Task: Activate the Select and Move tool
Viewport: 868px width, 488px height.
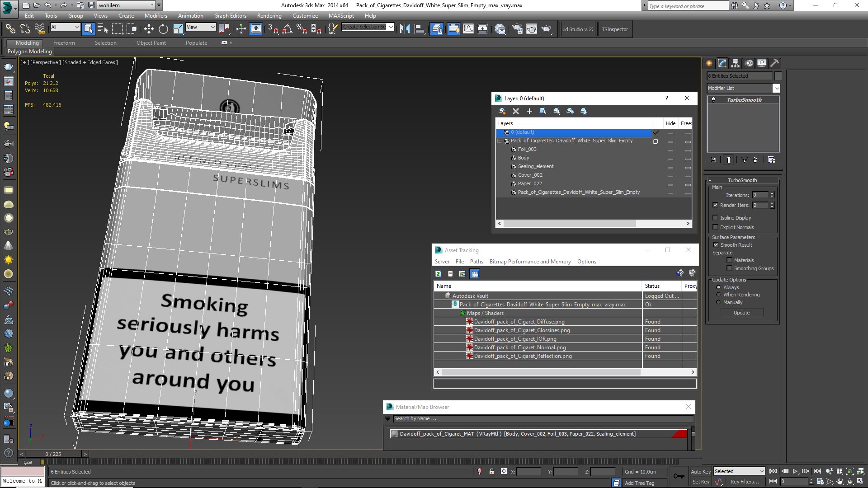Action: coord(149,29)
